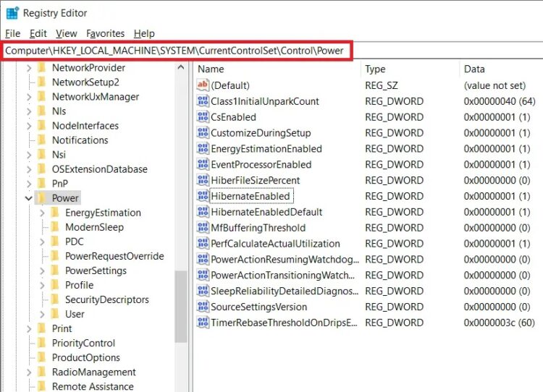Click the Power folder icon in tree
543x392 pixels.
[x=41, y=198]
